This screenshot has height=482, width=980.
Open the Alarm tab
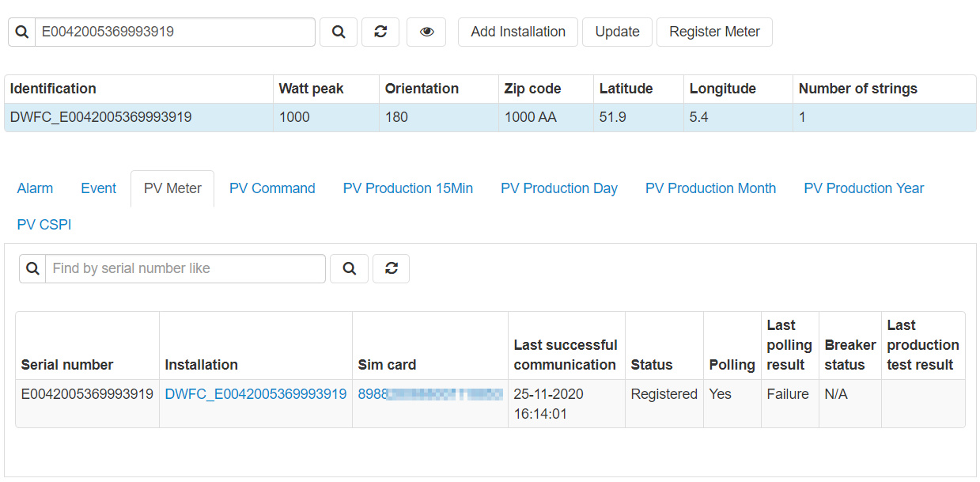(36, 188)
